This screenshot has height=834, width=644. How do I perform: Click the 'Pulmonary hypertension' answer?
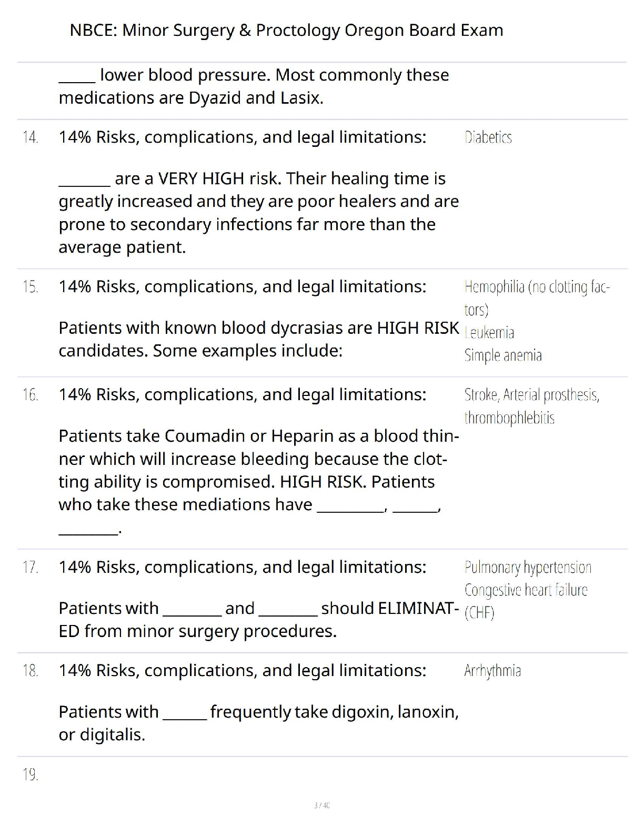528,568
